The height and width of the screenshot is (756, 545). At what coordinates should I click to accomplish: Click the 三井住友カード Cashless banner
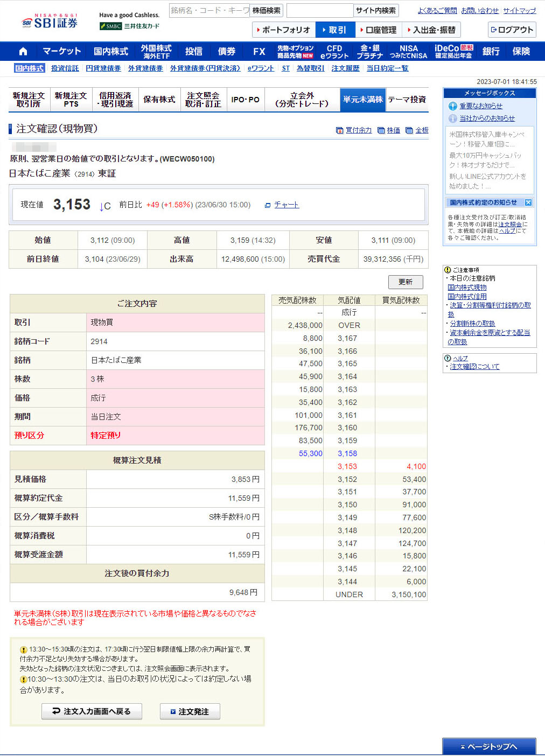(129, 21)
